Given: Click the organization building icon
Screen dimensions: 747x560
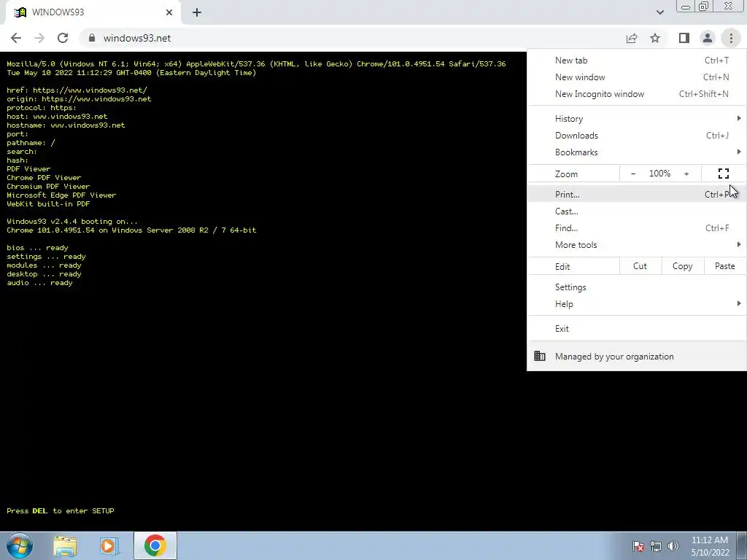Looking at the screenshot, I should 539,356.
